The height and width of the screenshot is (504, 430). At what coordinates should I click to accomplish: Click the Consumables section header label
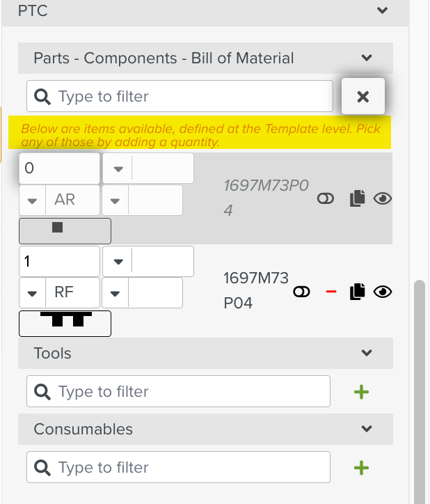(83, 429)
